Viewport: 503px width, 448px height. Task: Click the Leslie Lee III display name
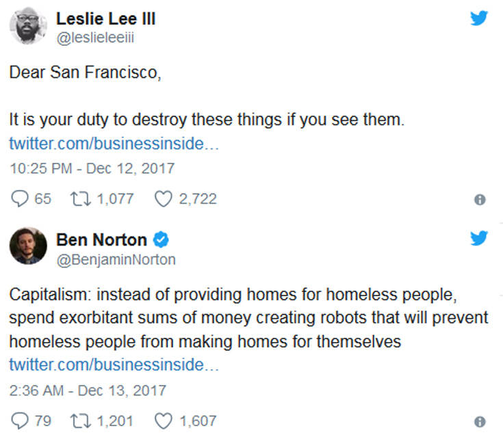click(106, 18)
